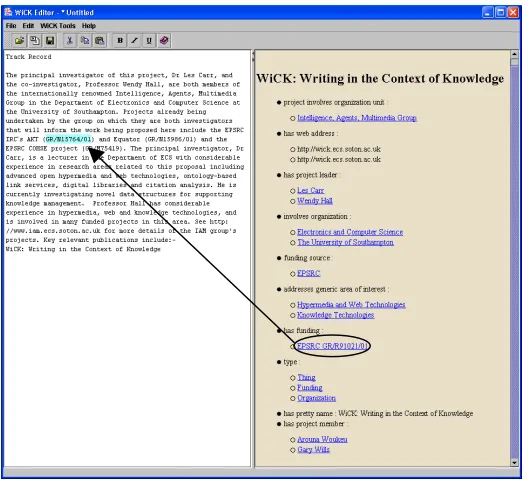Click the 'project involves organization unit' label

pyautogui.click(x=335, y=102)
